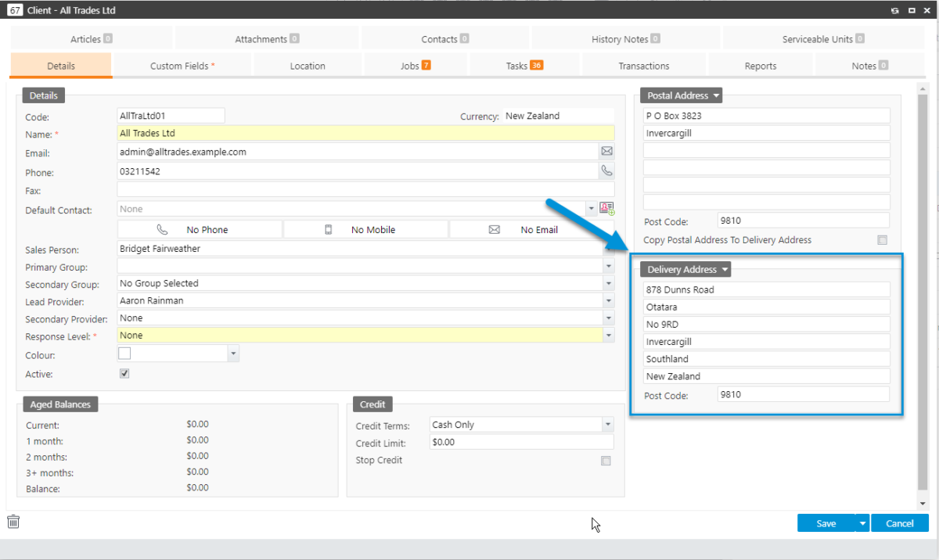Toggle the Stop Credit checkbox

(606, 461)
